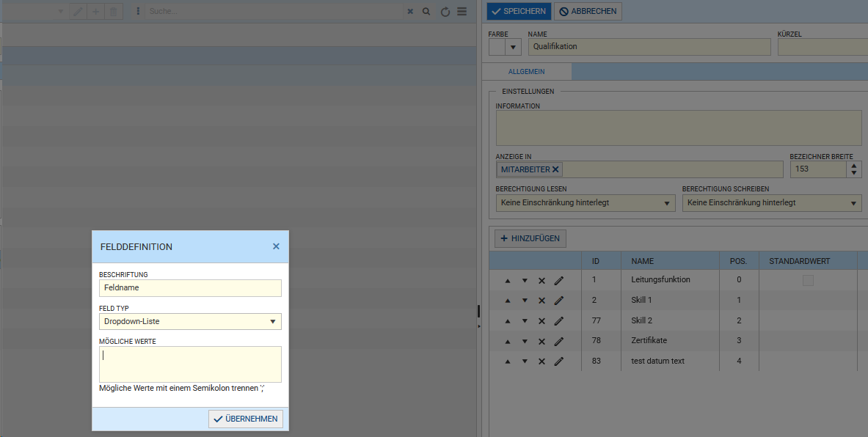Click the trash delete icon in top toolbar
Viewport: 868px width, 437px height.
pos(114,12)
